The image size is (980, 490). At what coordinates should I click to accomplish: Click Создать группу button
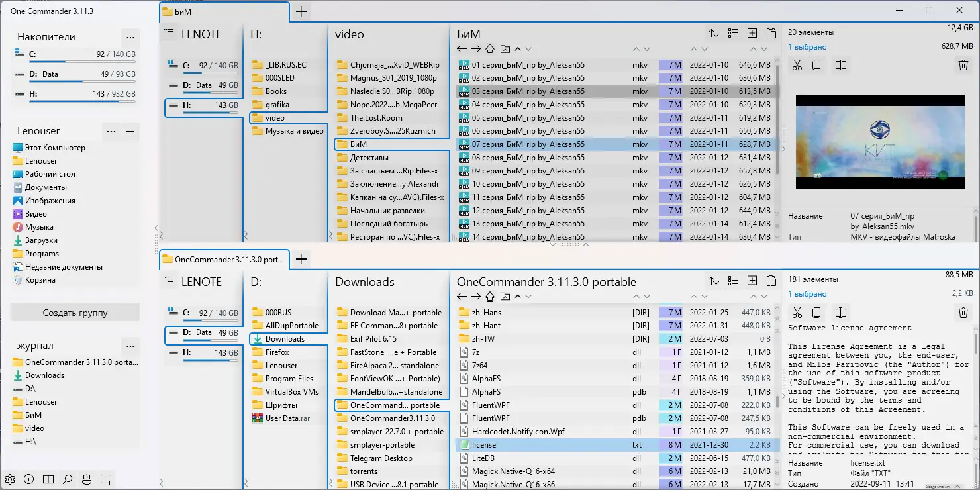pos(75,313)
